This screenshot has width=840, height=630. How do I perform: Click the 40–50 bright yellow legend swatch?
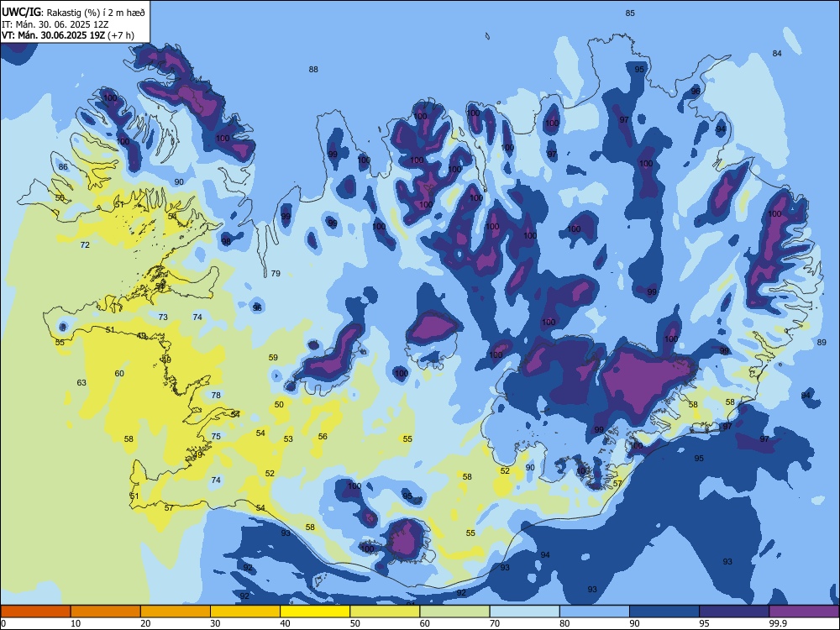315,612
